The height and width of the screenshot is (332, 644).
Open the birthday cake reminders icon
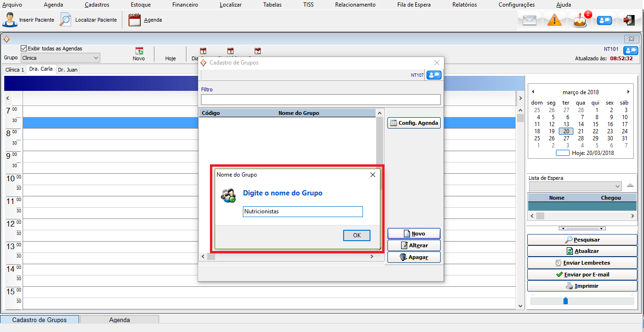pos(580,21)
